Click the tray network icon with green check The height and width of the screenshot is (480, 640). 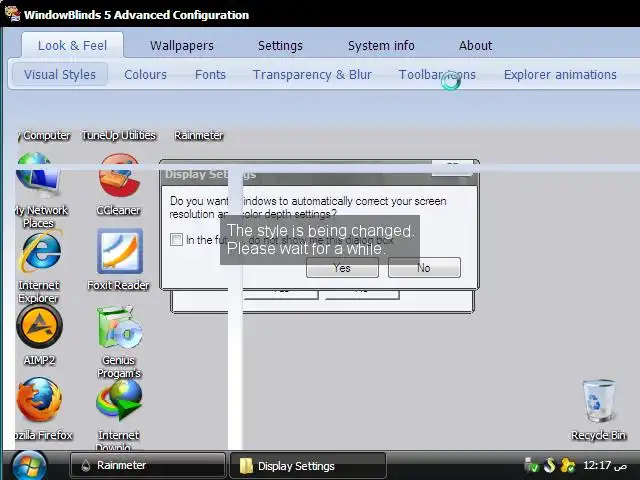click(x=531, y=465)
